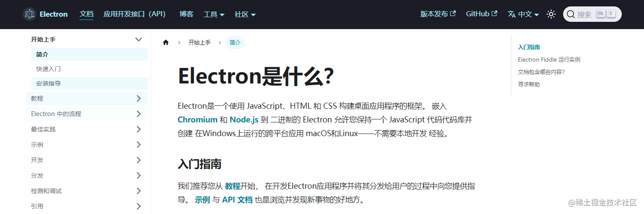Click the Electron是什么? page heading
Viewport: 644px width, 214px height.
(255, 77)
